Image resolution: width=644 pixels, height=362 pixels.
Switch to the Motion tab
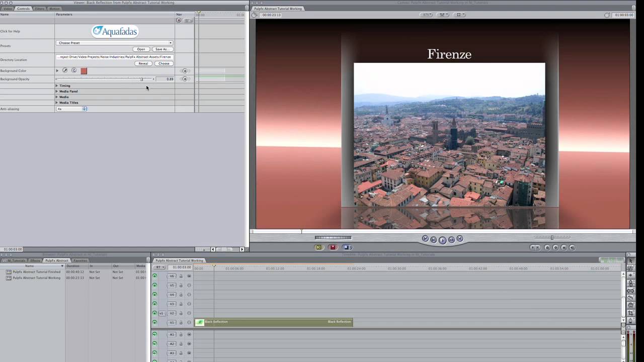[54, 9]
